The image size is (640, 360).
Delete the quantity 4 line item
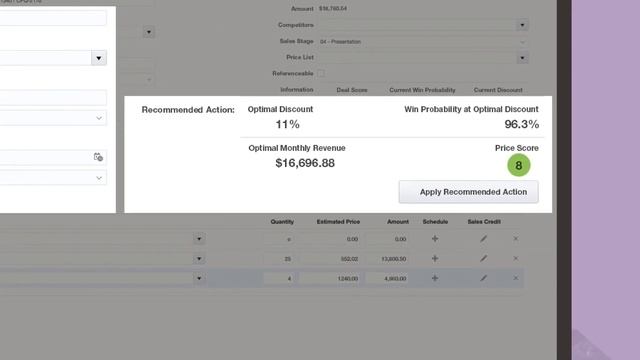pos(516,278)
